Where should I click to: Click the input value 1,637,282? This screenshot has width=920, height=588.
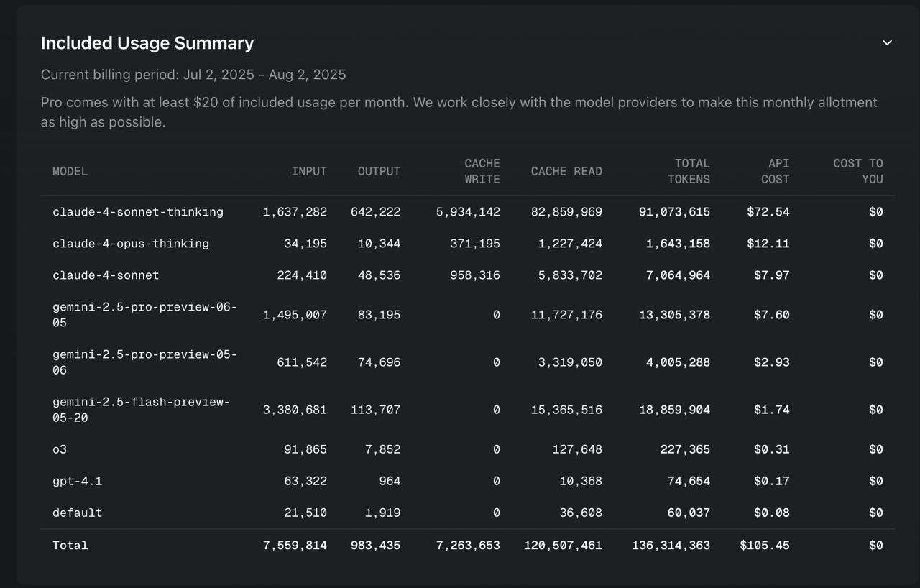click(x=295, y=212)
